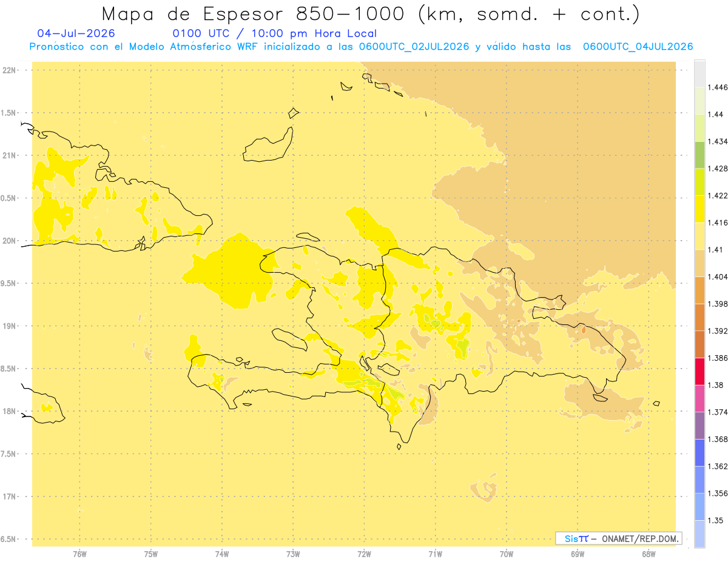Select the gray swatch above 1.446
Viewport: 728px width, 562px height.
pos(699,73)
